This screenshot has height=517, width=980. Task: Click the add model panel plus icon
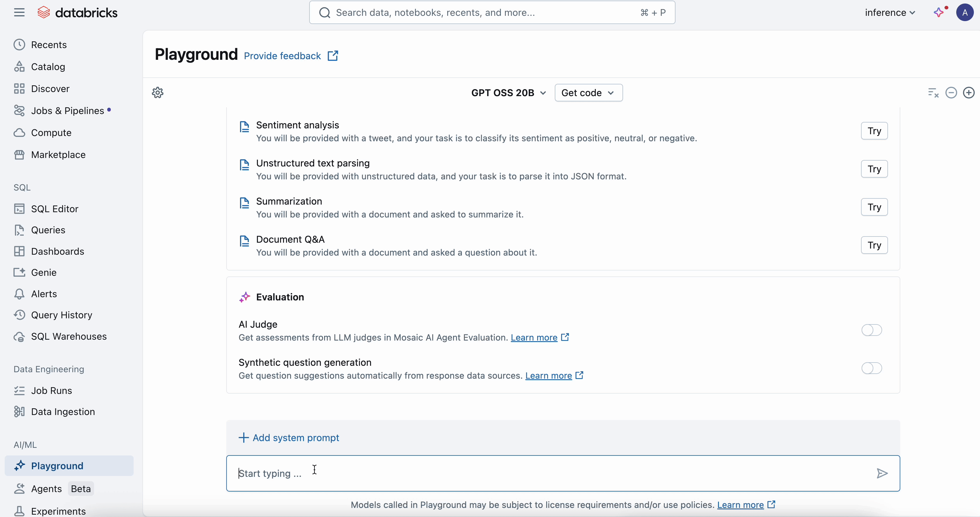coord(969,92)
